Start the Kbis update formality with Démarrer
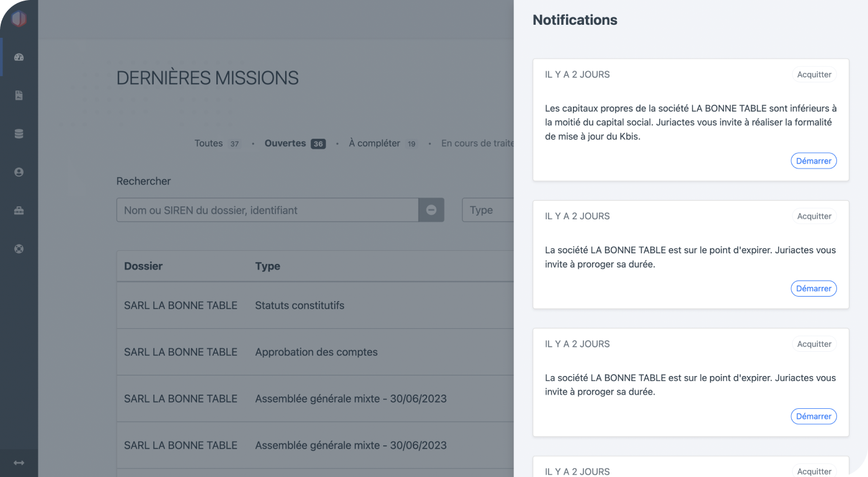The width and height of the screenshot is (868, 477). click(x=813, y=161)
